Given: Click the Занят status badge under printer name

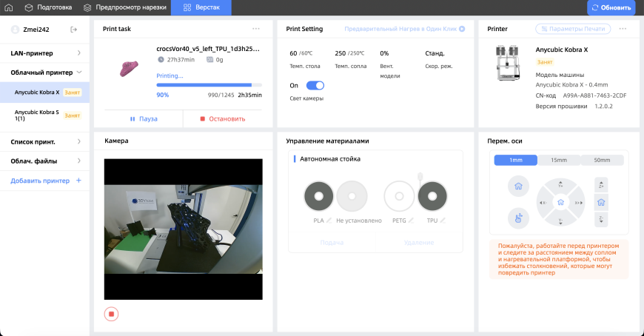Looking at the screenshot, I should [545, 62].
